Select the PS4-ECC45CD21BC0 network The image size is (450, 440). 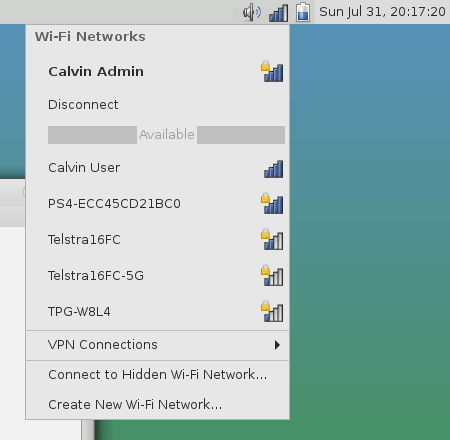tap(158, 204)
